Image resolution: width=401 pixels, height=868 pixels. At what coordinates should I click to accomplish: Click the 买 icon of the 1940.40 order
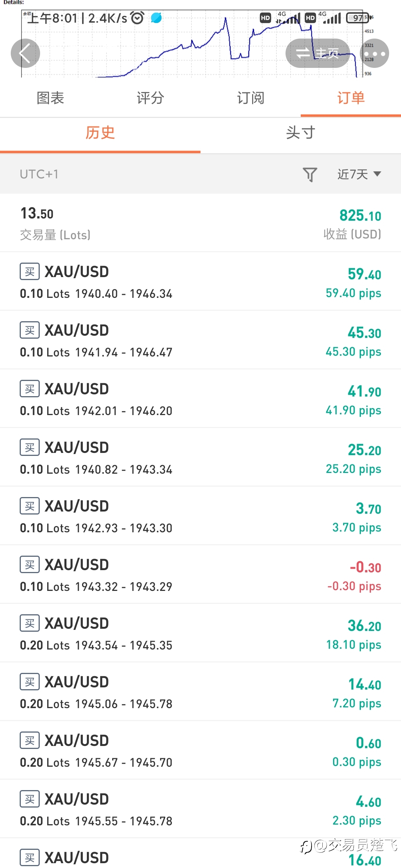tap(30, 272)
